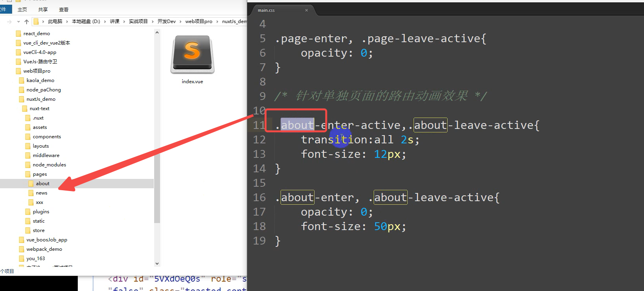Viewport: 644px width, 291px height.
Task: Click the .nuxt folder icon
Action: [x=28, y=118]
